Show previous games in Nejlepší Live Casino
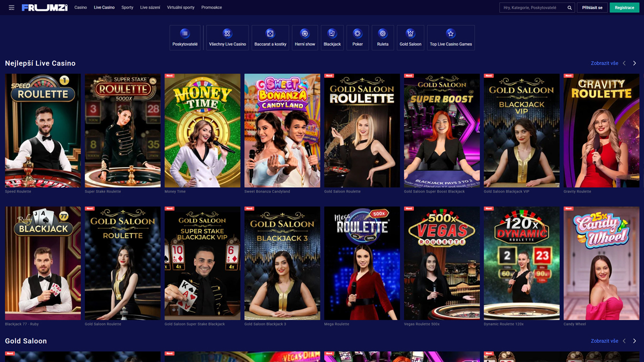644x362 pixels. coord(624,63)
